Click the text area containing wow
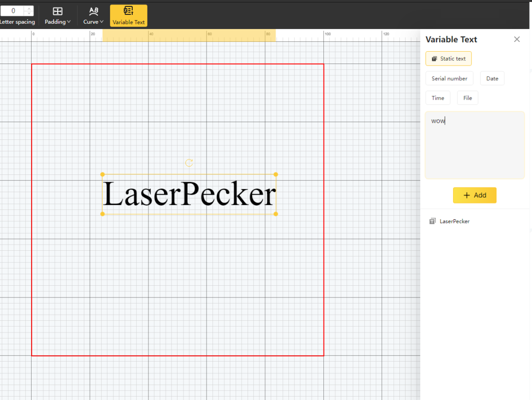The height and width of the screenshot is (400, 532). point(475,145)
